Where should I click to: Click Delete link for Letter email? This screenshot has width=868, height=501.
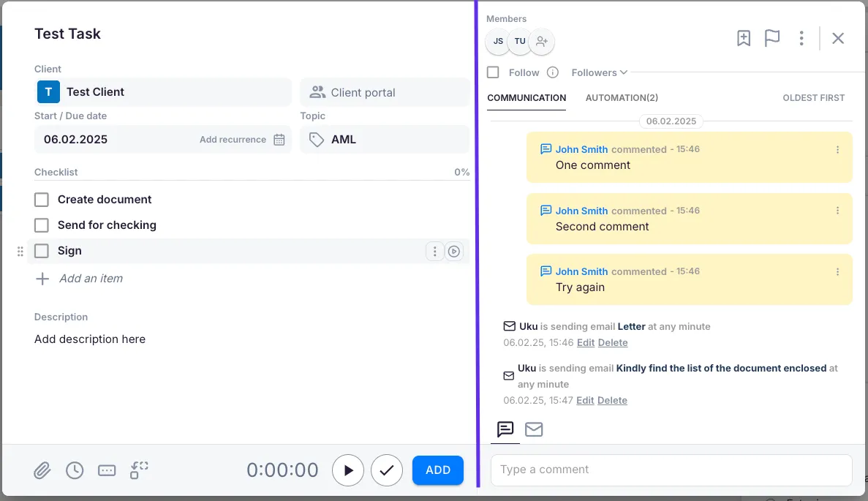tap(613, 342)
